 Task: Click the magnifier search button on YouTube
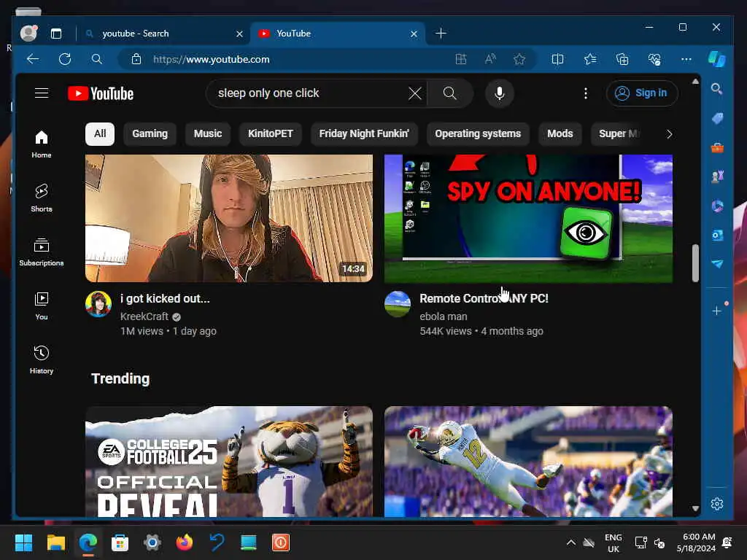point(449,93)
